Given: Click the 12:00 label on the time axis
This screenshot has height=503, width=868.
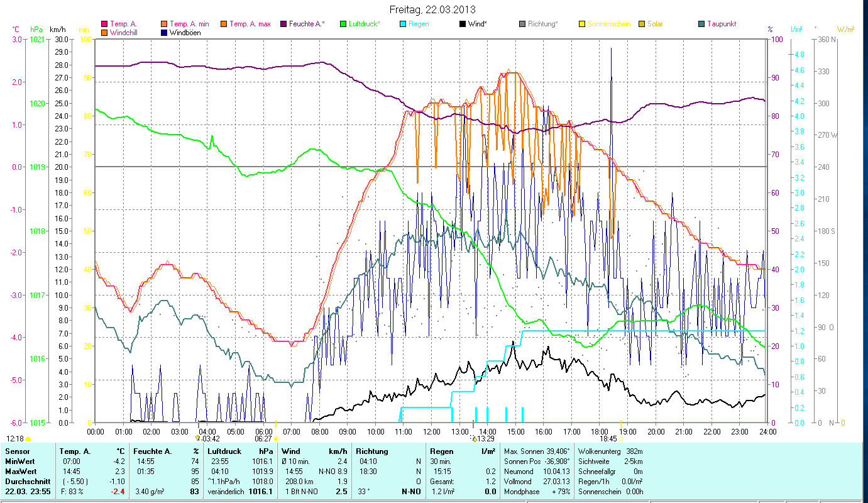Looking at the screenshot, I should pyautogui.click(x=432, y=432).
